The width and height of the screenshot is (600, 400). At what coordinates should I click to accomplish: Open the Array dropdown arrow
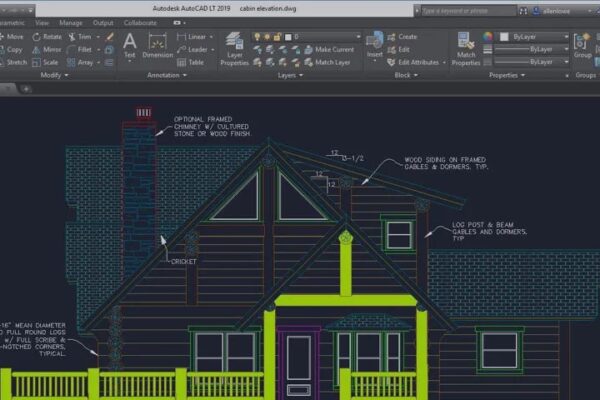[x=98, y=62]
